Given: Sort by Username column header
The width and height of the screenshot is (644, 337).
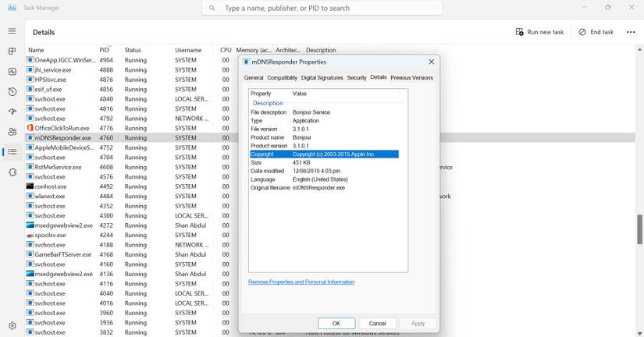Looking at the screenshot, I should (x=188, y=50).
